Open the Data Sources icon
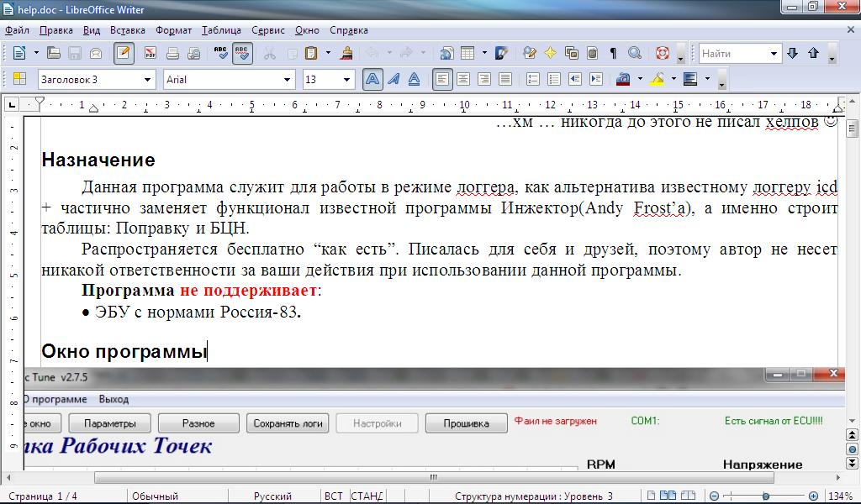 (593, 53)
